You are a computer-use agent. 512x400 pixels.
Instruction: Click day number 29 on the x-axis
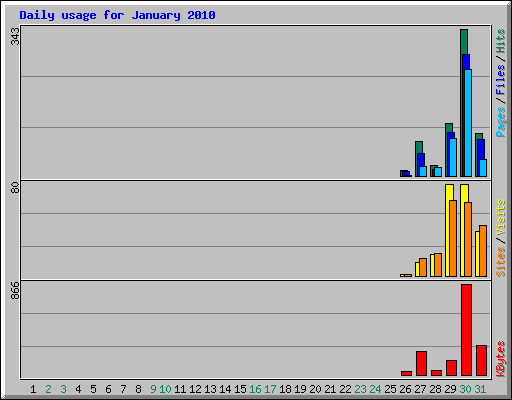click(450, 389)
